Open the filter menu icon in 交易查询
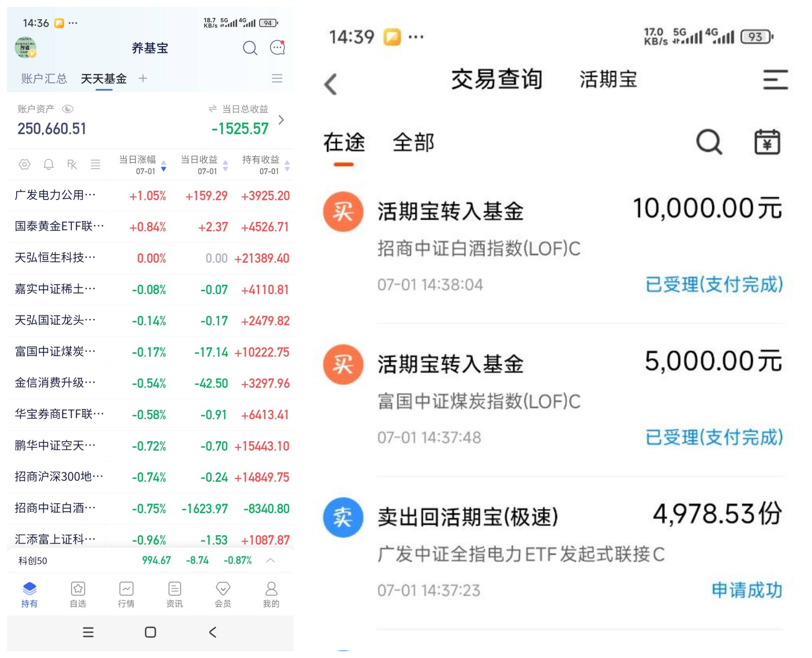Viewport: 812px width, 658px height. click(x=775, y=80)
